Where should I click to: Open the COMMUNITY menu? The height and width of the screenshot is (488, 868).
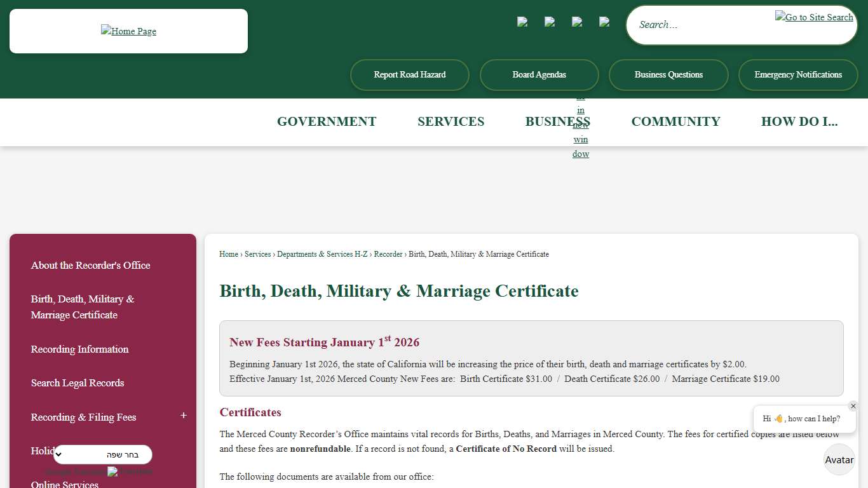pos(675,121)
